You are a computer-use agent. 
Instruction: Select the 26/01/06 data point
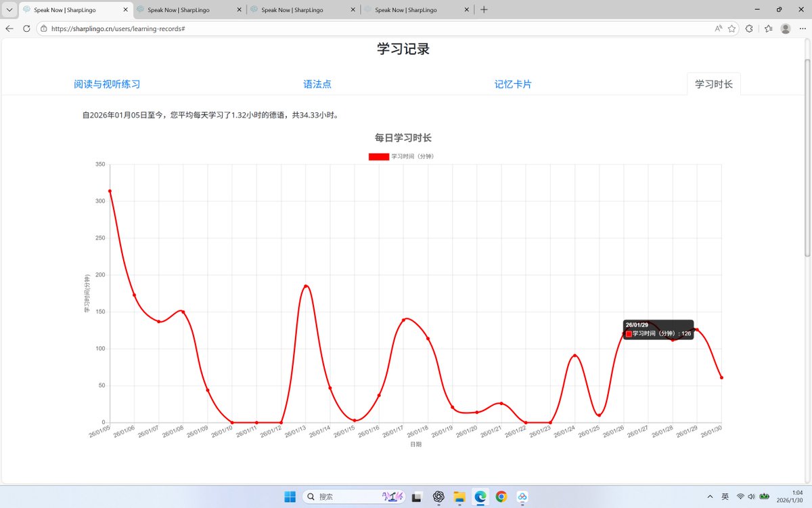(134, 295)
